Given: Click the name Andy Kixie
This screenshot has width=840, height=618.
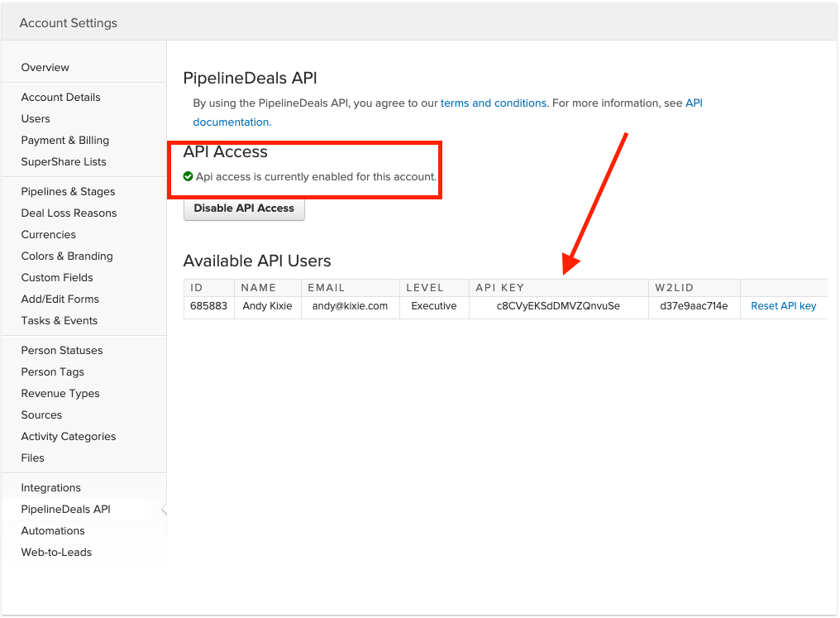Looking at the screenshot, I should pyautogui.click(x=267, y=306).
